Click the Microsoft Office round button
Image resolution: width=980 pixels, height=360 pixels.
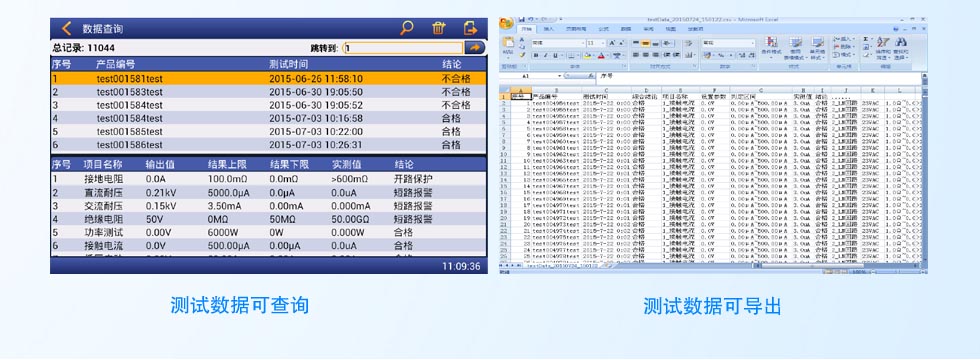(506, 23)
